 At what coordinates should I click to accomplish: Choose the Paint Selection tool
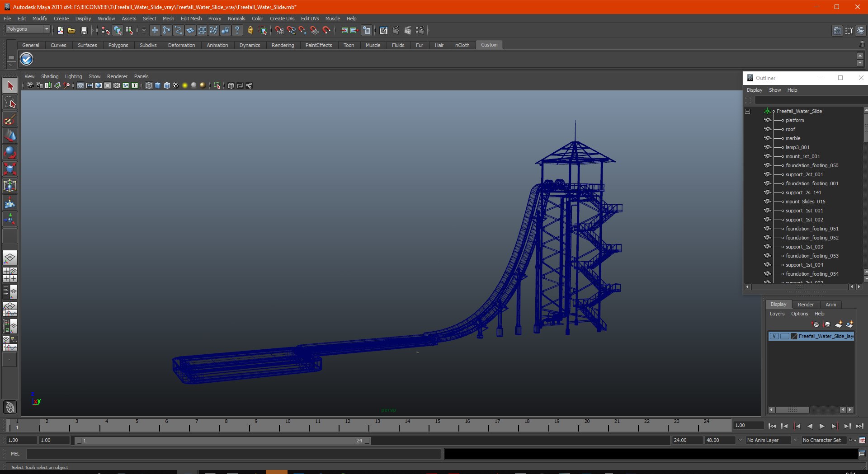click(10, 119)
